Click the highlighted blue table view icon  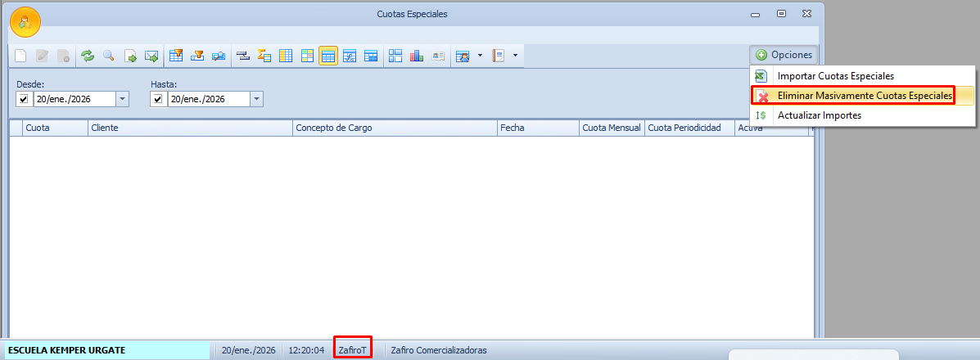[328, 56]
